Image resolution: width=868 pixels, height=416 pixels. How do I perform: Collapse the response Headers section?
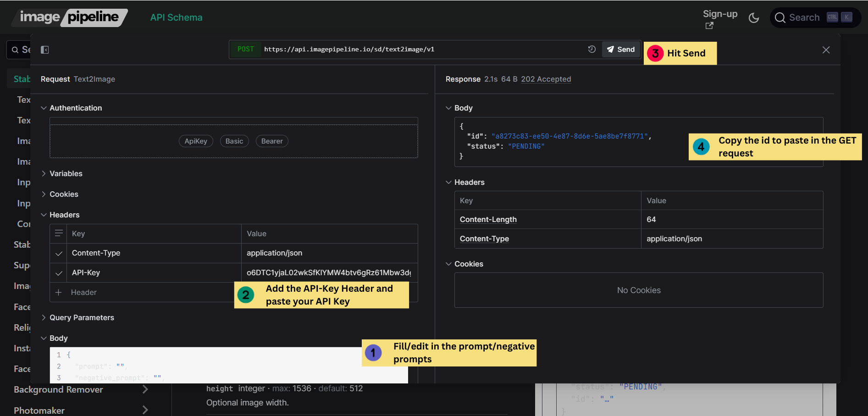465,182
